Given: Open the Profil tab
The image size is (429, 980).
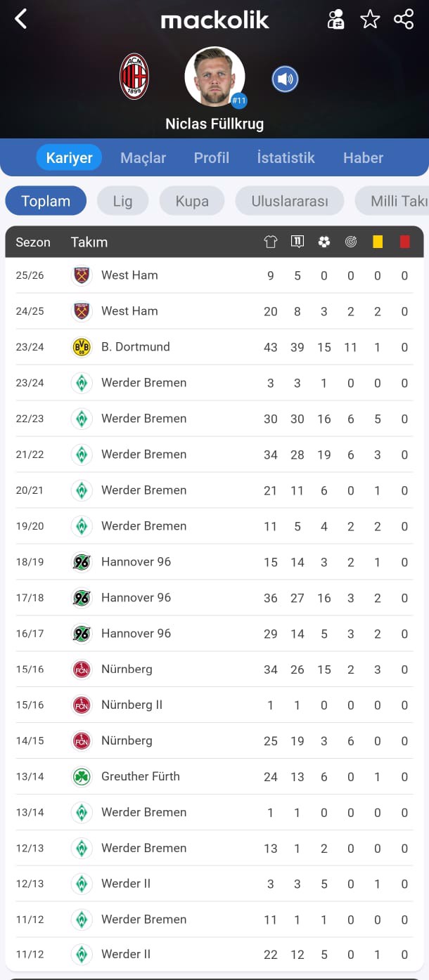Looking at the screenshot, I should (212, 157).
